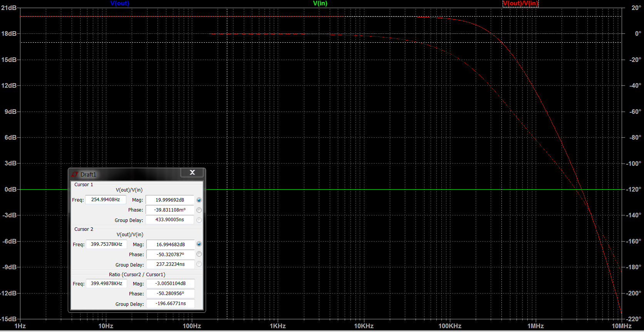
Task: Click the 100Hz frequency axis label
Action: click(192, 326)
